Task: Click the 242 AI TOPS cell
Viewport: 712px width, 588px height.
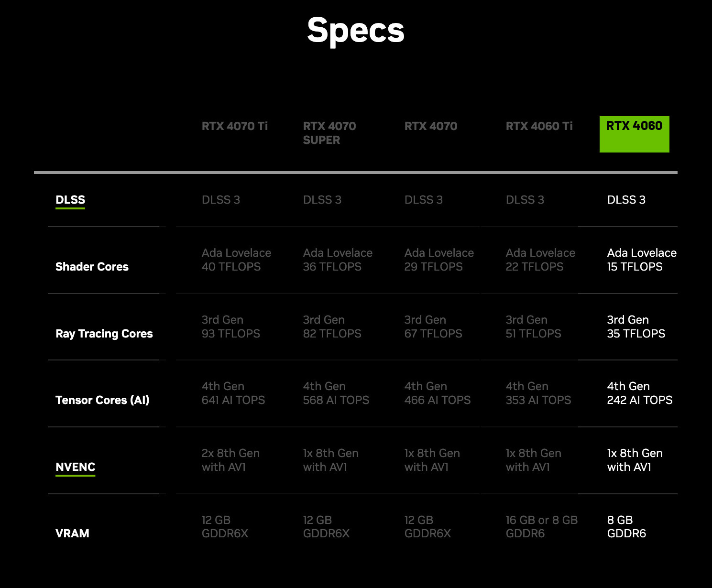Action: pos(640,400)
